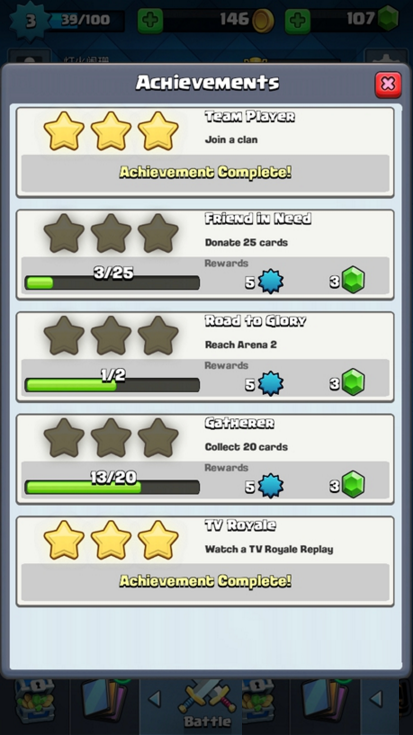Image resolution: width=413 pixels, height=735 pixels.
Task: Tap the green plus button beside gold coins
Action: pos(150,21)
